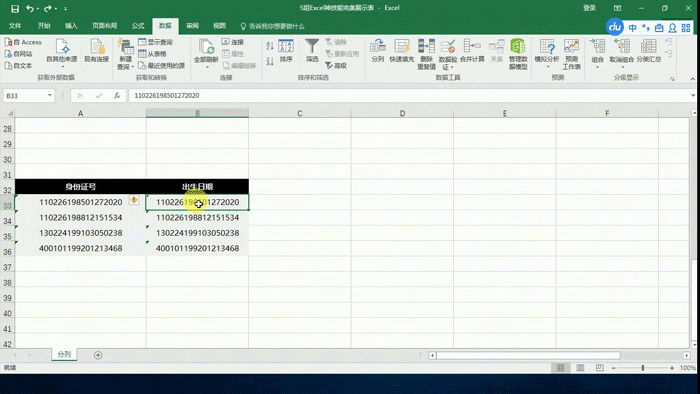The image size is (700, 394).
Task: Switch to Insert (插入) tab
Action: coord(71,26)
